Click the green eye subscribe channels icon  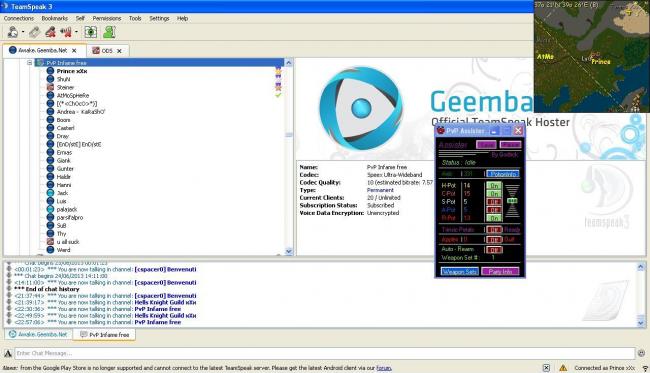click(x=91, y=32)
